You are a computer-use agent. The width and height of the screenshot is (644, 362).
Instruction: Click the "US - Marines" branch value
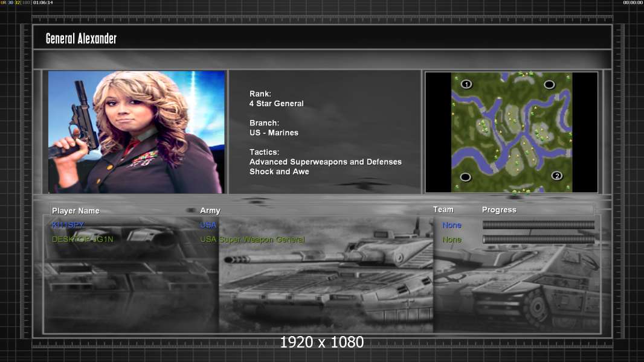(x=274, y=133)
